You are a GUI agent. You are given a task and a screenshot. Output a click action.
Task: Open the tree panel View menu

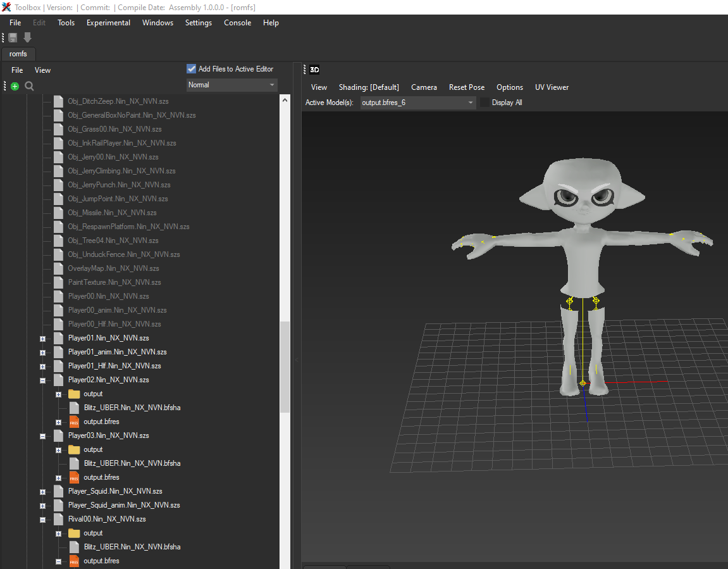(x=42, y=70)
